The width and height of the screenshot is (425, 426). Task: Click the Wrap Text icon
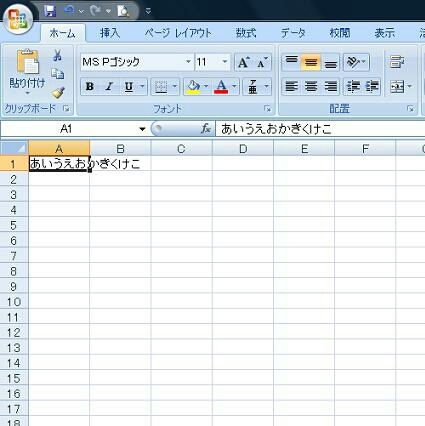[397, 62]
